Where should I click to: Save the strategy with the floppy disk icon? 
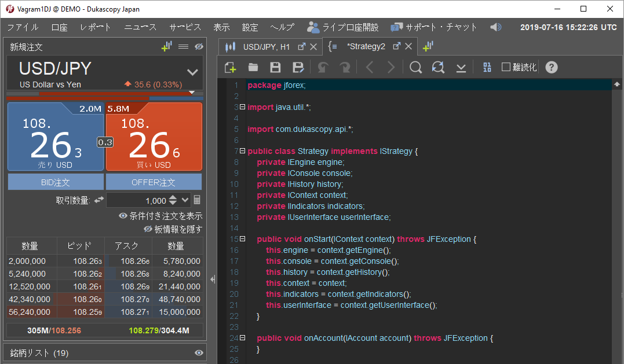click(276, 68)
